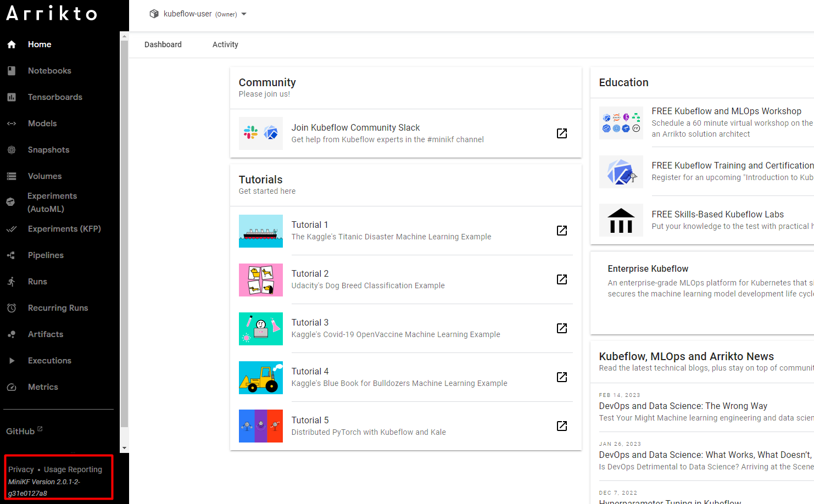This screenshot has height=504, width=814.
Task: Open the Enterprise Kubeflow card
Action: [702, 293]
